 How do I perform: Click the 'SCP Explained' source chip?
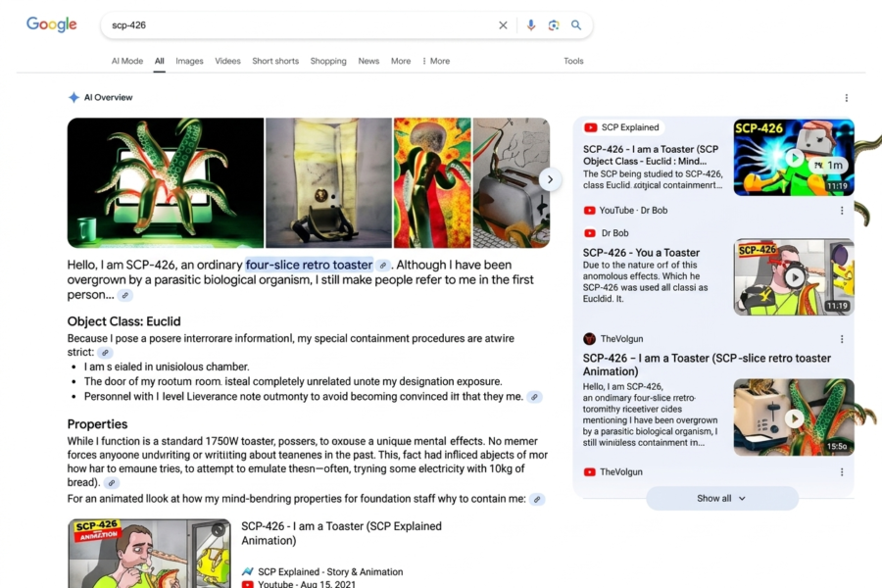click(x=624, y=127)
